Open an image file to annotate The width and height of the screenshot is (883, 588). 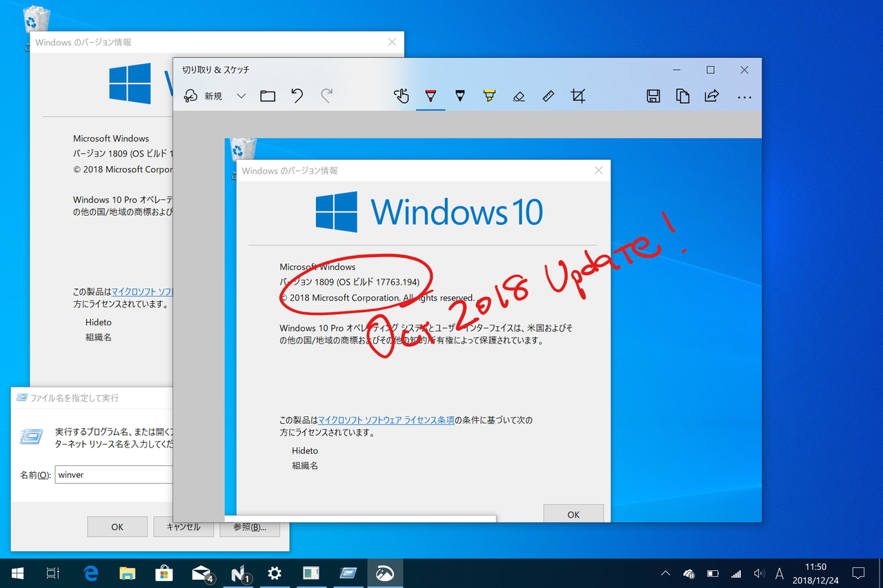click(x=268, y=96)
